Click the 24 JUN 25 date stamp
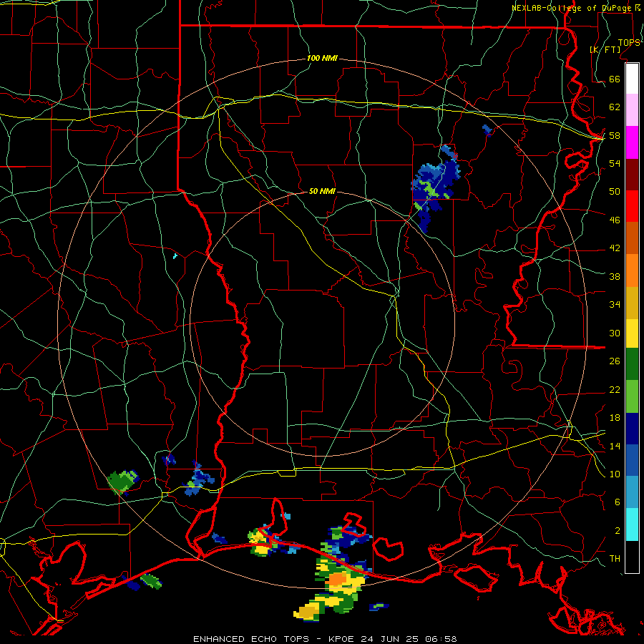The image size is (644, 644). pyautogui.click(x=389, y=639)
